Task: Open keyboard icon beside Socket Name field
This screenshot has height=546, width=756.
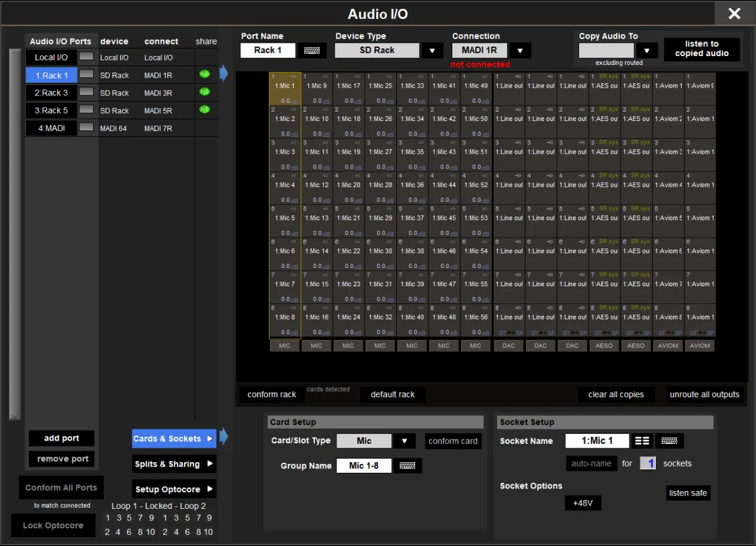Action: click(669, 441)
